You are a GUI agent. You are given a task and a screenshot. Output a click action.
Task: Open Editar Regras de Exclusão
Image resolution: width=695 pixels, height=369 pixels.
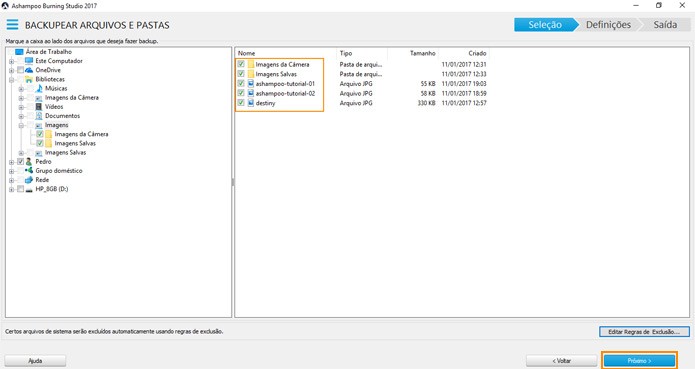tap(644, 332)
